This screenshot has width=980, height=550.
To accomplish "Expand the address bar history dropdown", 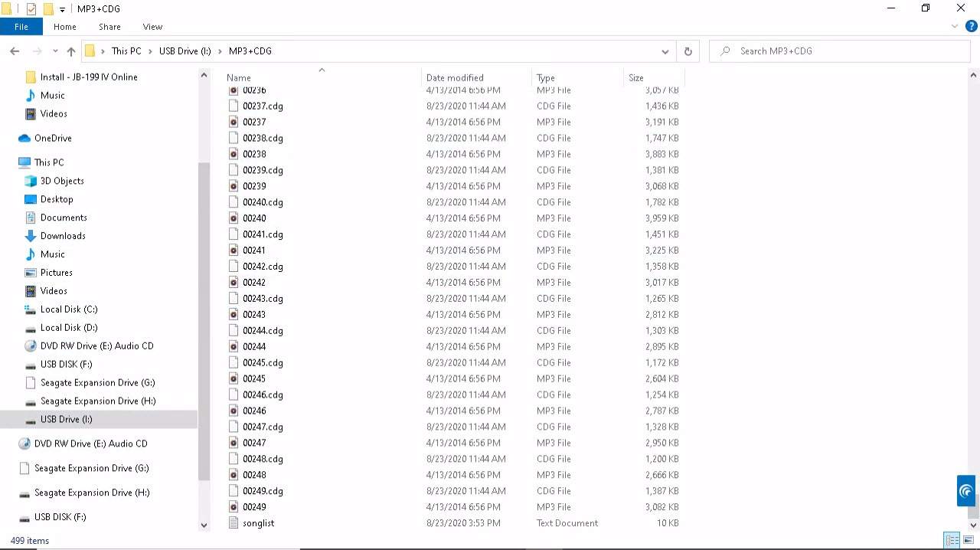I will click(665, 51).
